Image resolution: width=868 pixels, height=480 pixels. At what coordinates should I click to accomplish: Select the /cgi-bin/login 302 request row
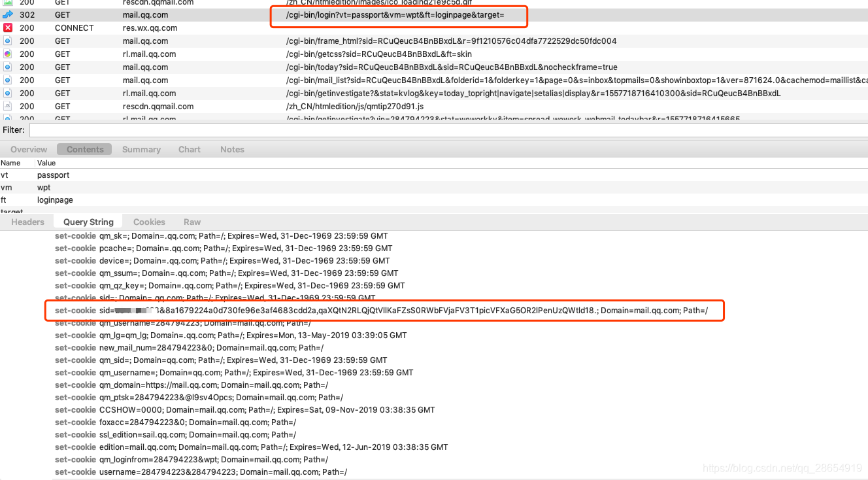pos(434,14)
